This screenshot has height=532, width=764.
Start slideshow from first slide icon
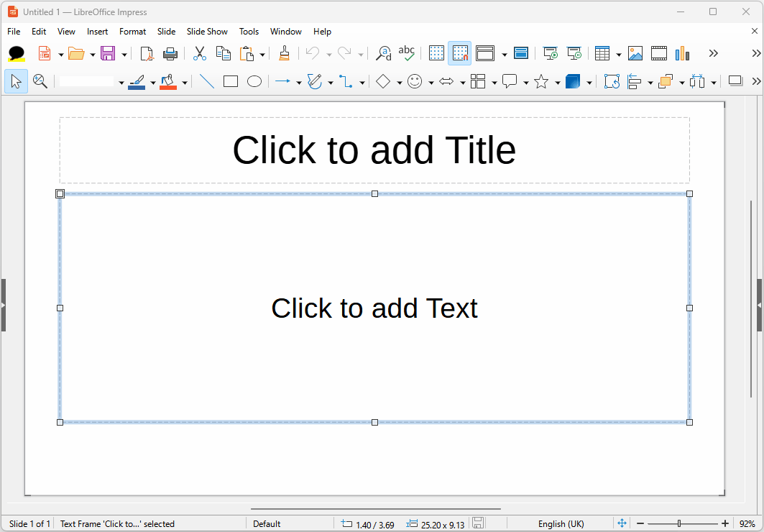(x=550, y=54)
